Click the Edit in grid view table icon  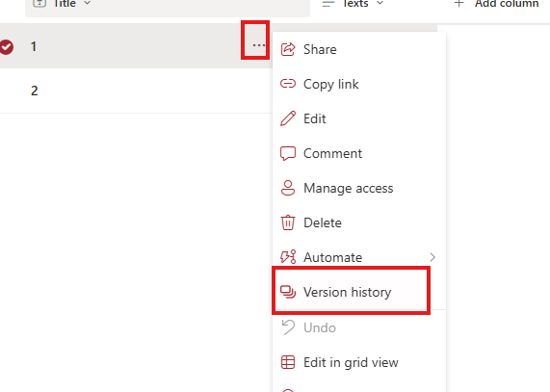pyautogui.click(x=288, y=362)
